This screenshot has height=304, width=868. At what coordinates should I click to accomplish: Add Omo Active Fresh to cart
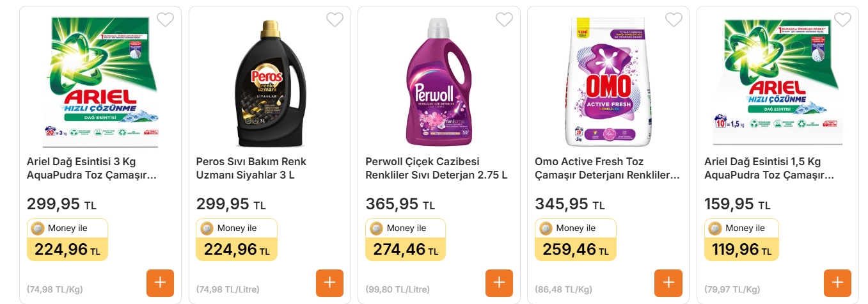[668, 283]
